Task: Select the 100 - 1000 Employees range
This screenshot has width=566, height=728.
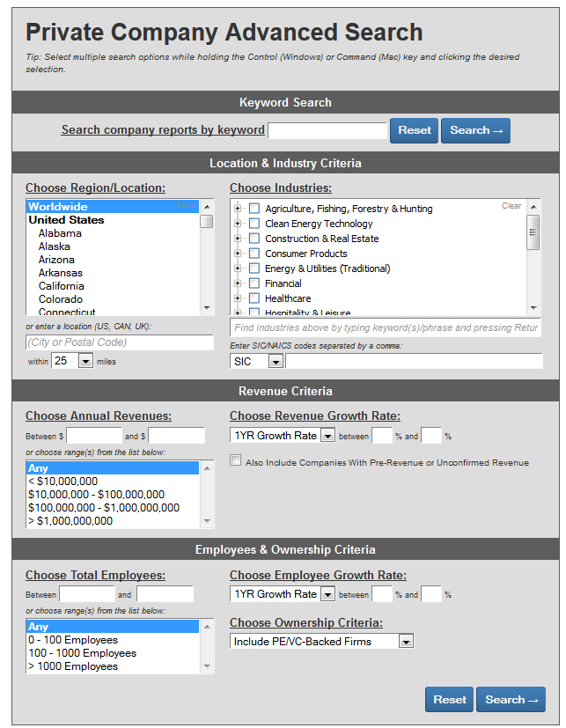Action: (82, 653)
